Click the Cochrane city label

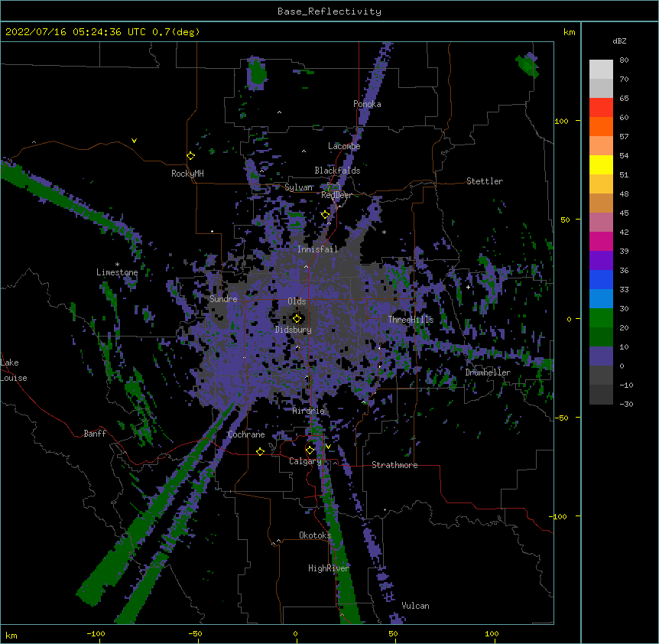click(246, 434)
